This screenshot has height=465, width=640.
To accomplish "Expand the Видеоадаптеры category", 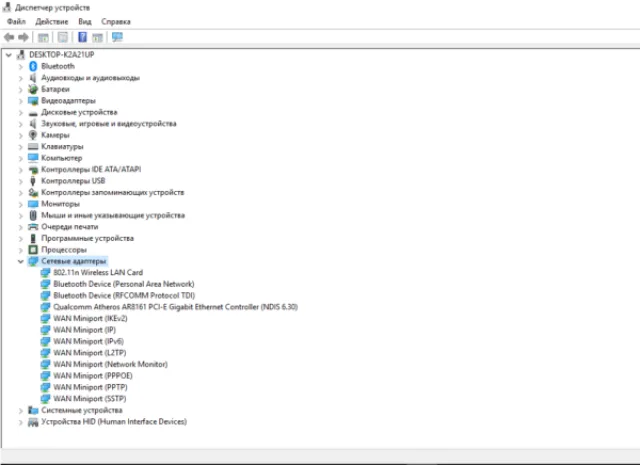I will point(20,100).
